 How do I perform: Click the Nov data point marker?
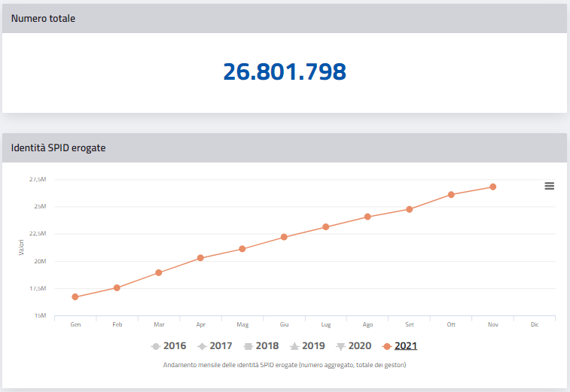(x=493, y=187)
